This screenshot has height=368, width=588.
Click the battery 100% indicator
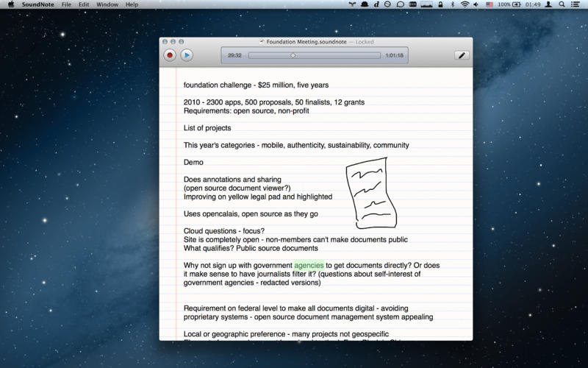click(x=512, y=4)
